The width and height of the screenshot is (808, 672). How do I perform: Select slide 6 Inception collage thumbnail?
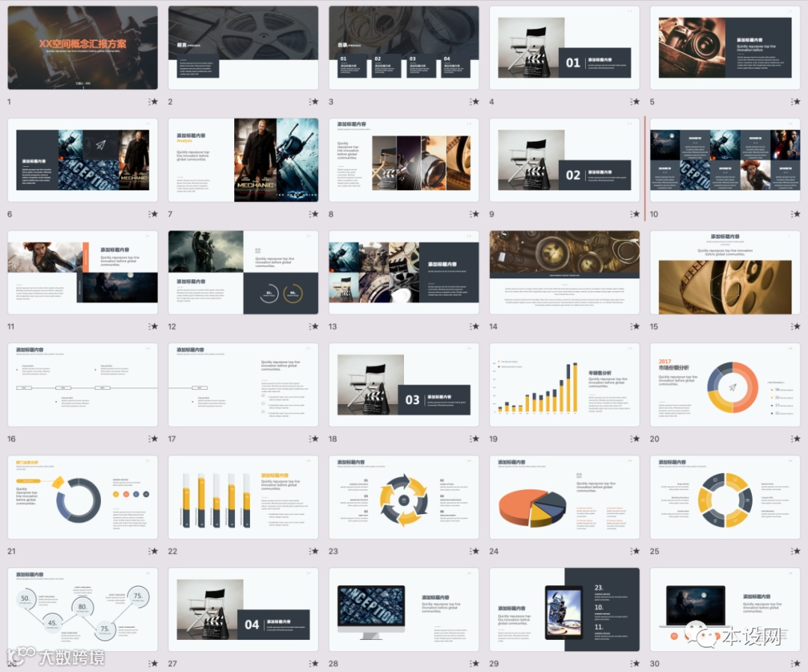(82, 159)
